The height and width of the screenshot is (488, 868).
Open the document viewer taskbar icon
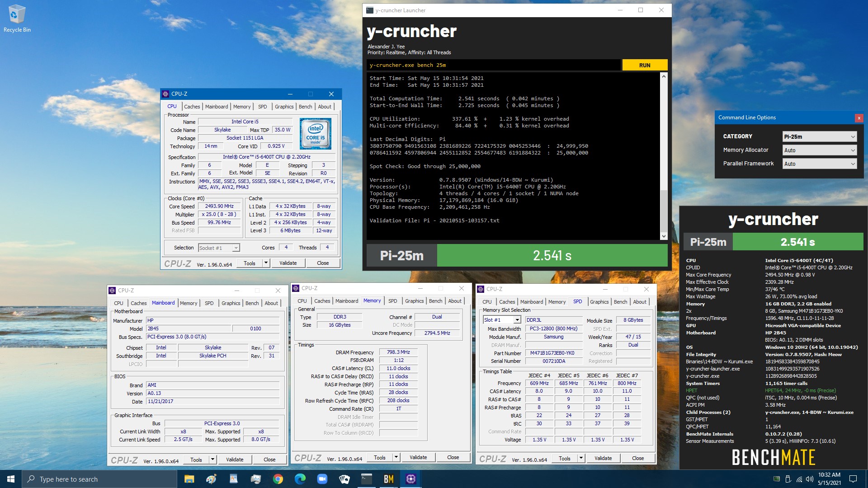coord(233,479)
